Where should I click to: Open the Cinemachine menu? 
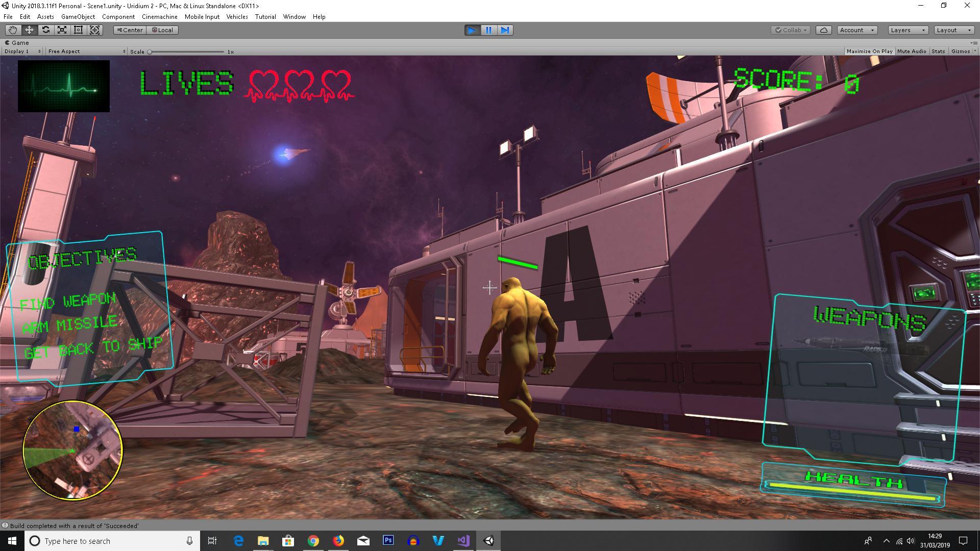click(159, 17)
